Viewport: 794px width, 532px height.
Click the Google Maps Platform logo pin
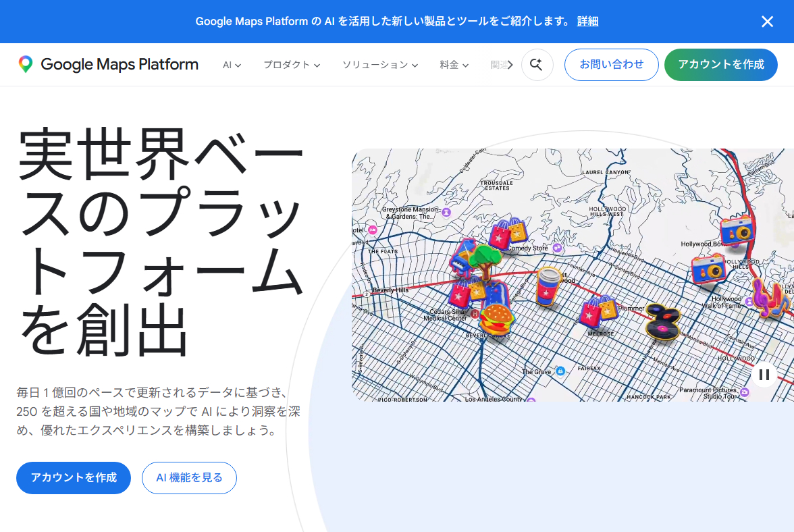26,65
